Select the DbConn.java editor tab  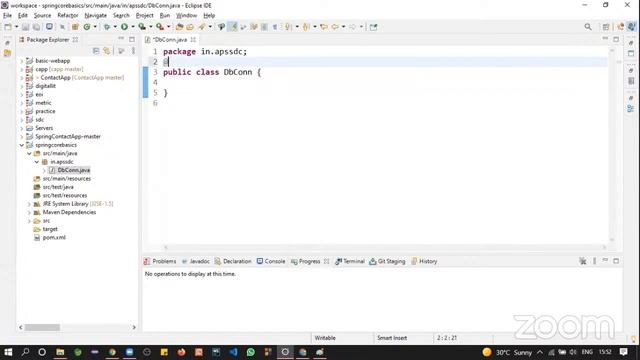click(170, 40)
